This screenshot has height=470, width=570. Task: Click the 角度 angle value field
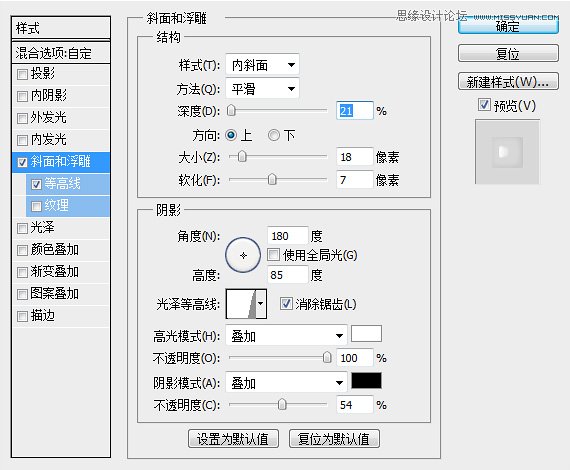pyautogui.click(x=288, y=236)
